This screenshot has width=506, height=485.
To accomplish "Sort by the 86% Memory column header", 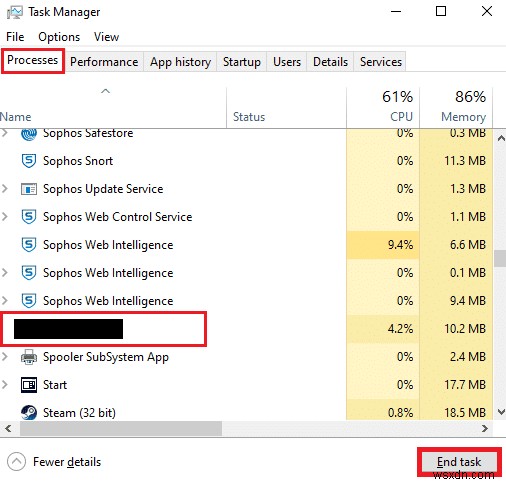I will click(x=456, y=108).
